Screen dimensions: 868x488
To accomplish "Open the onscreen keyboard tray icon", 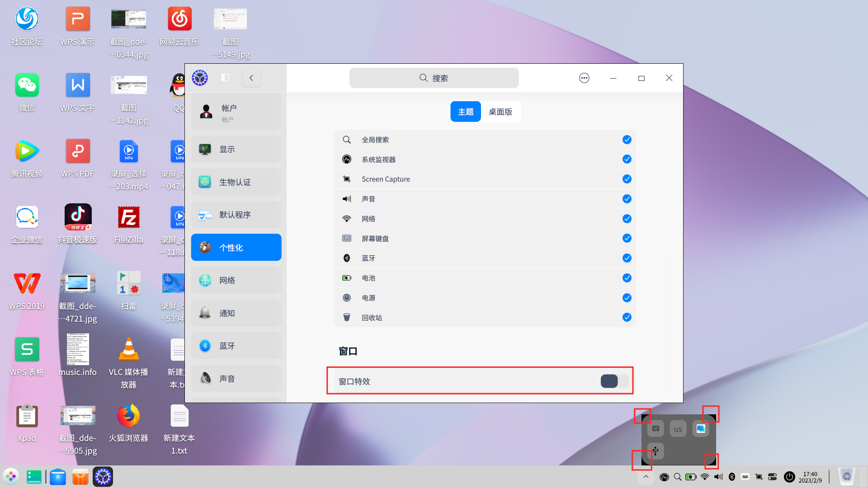I will [745, 477].
